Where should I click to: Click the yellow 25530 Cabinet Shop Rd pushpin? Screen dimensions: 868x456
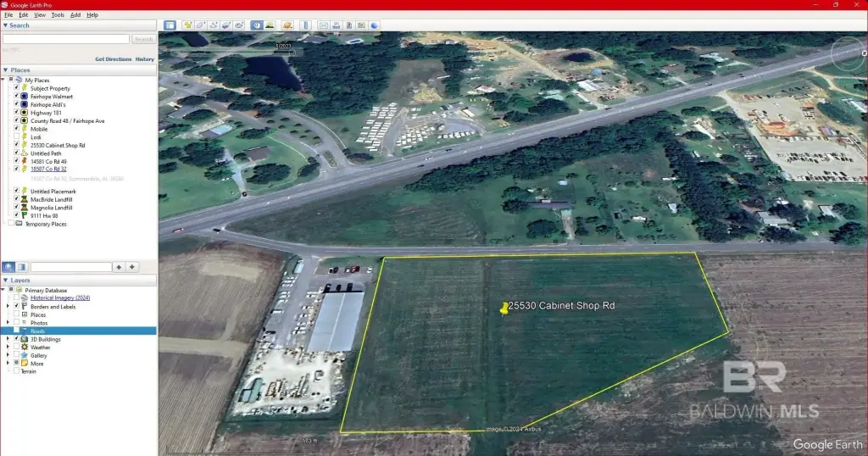coord(505,309)
